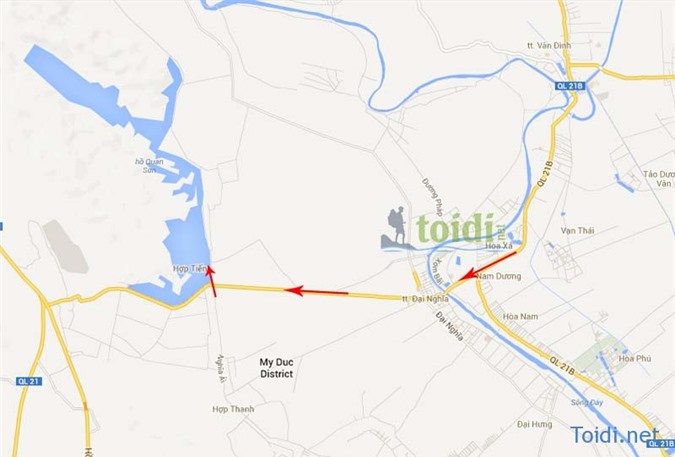Image resolution: width=675 pixels, height=457 pixels.
Task: Open the blue Toidi.net link text
Action: tap(615, 434)
